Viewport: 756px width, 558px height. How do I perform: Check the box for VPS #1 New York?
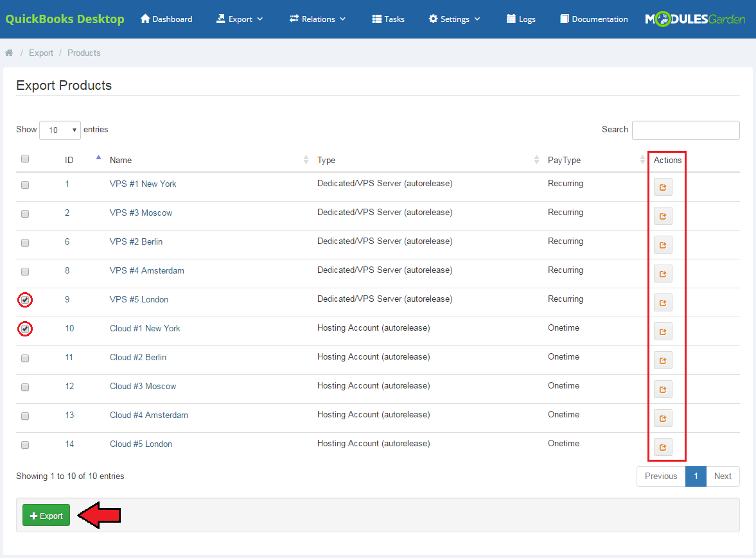click(25, 184)
